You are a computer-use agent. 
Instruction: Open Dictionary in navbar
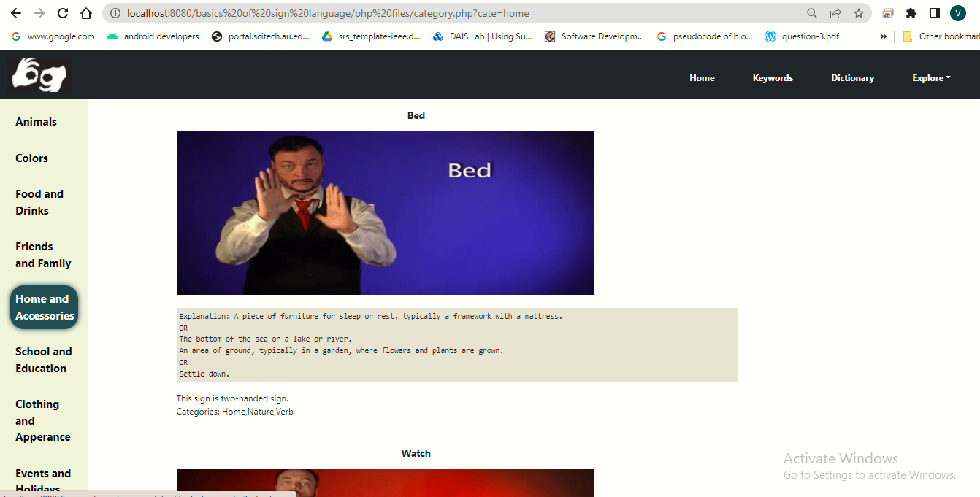click(852, 78)
